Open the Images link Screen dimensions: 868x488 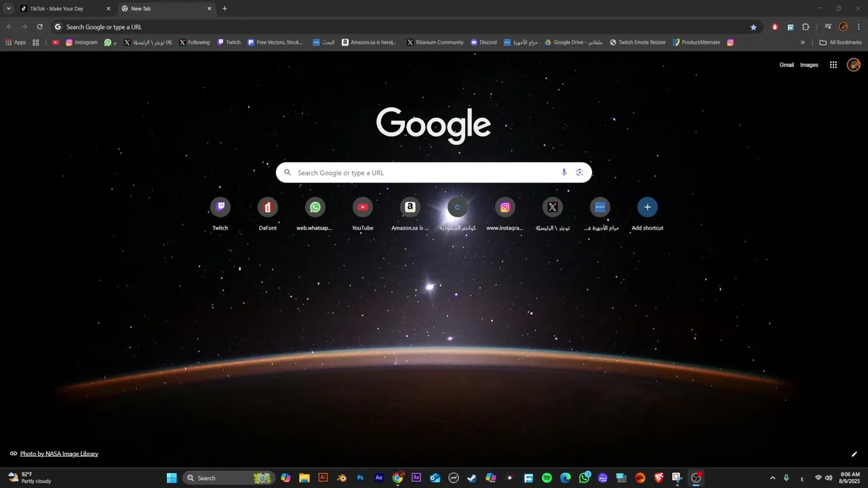pyautogui.click(x=809, y=65)
